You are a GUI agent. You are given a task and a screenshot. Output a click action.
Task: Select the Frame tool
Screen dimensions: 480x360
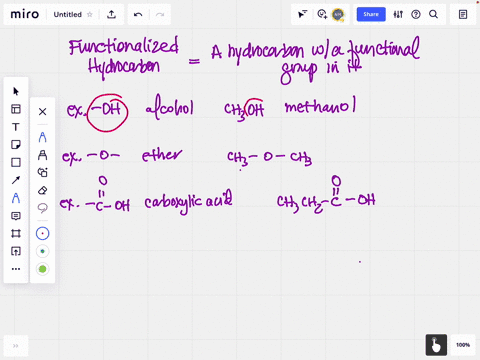tap(16, 233)
